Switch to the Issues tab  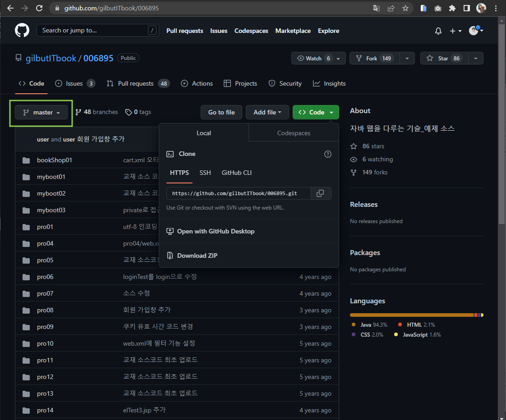75,83
